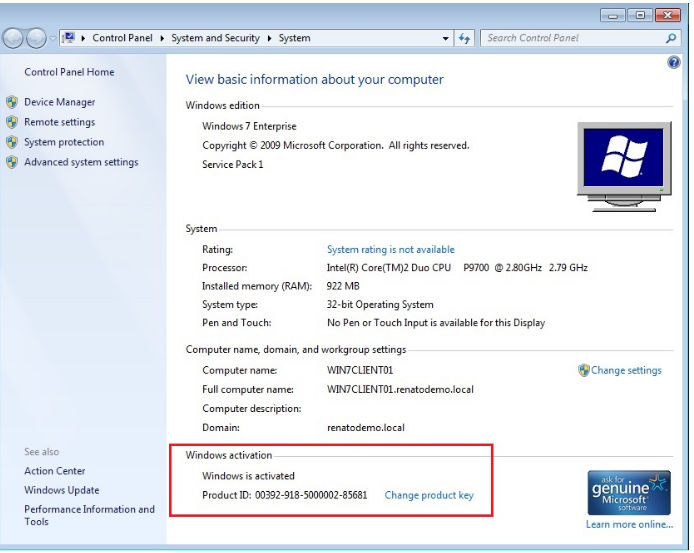This screenshot has height=553, width=694.
Task: Click the '32-bit Operating System' value
Action: 380,305
